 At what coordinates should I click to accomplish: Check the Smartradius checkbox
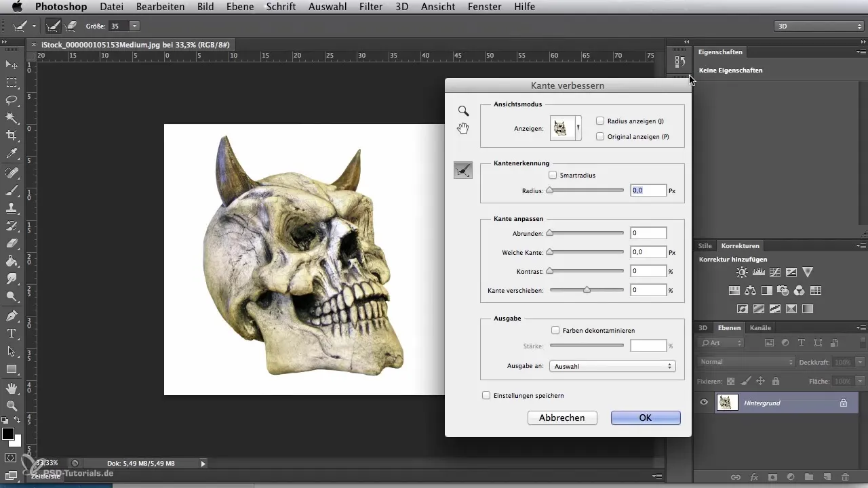click(x=553, y=175)
